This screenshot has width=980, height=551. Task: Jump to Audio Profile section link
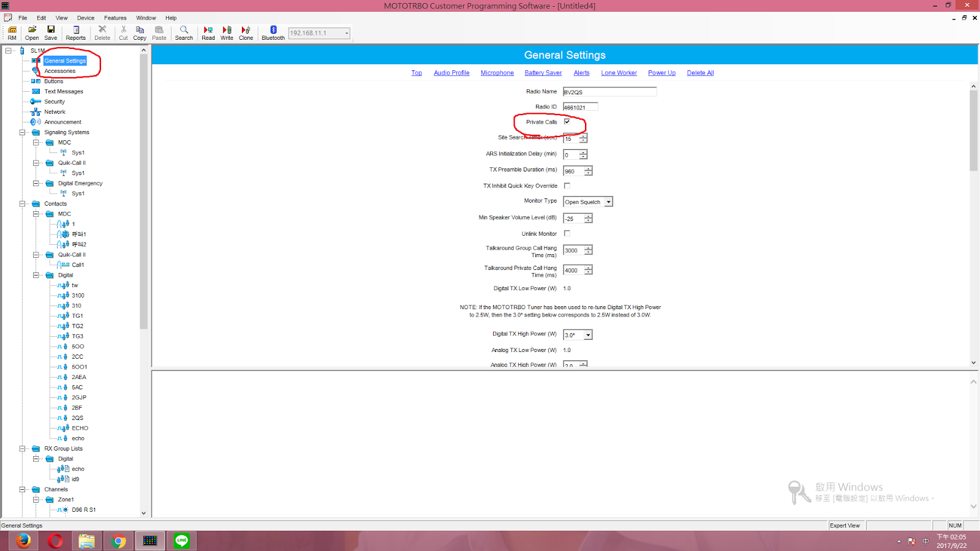[x=451, y=73]
